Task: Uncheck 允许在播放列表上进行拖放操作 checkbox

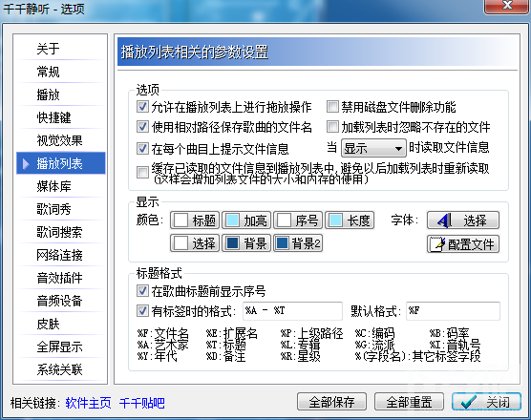Action: click(142, 107)
